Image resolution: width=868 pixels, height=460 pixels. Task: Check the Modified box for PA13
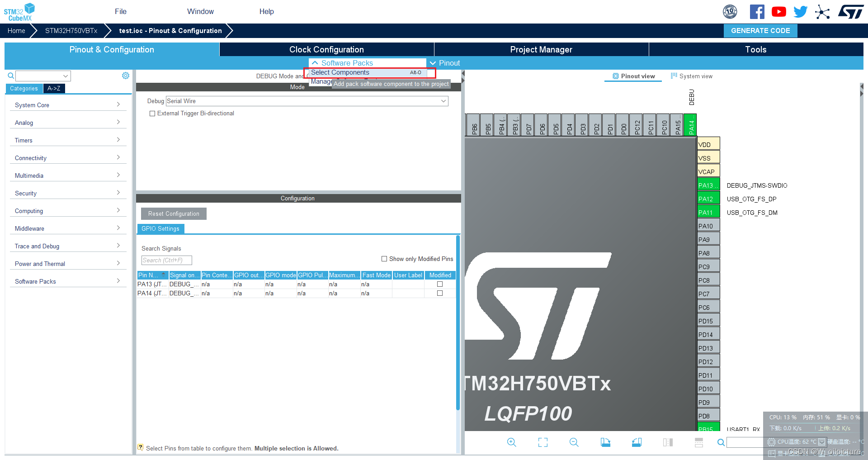point(440,284)
